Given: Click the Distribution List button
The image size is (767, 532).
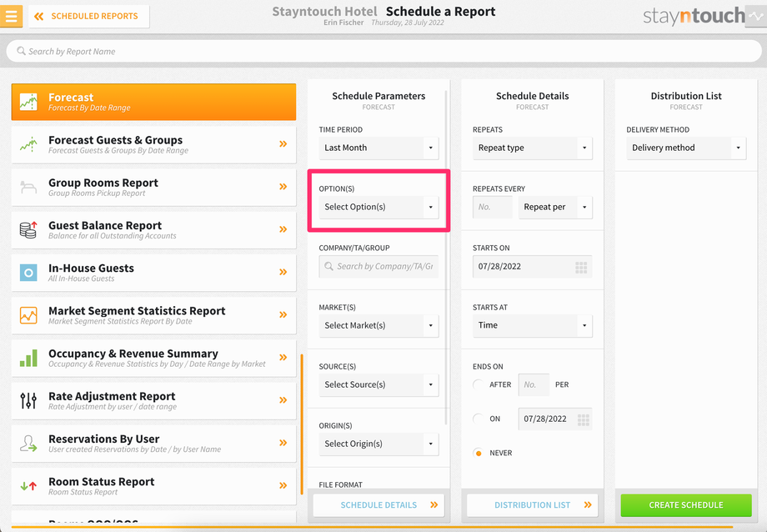Looking at the screenshot, I should [x=532, y=505].
